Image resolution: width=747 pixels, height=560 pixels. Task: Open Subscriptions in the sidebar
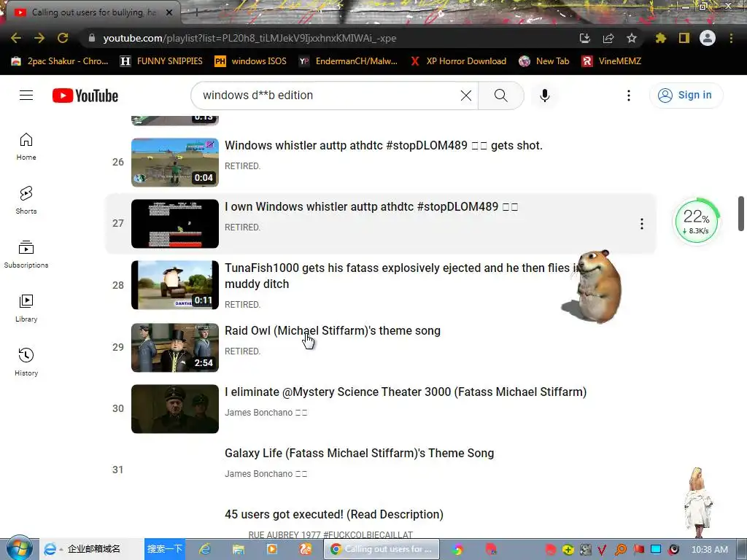pyautogui.click(x=26, y=254)
